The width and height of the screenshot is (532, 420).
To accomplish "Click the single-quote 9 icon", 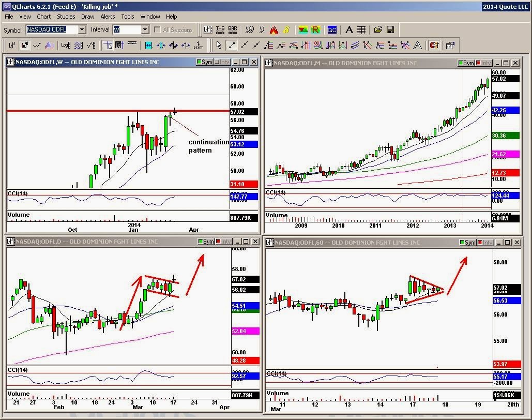I will 262,30.
